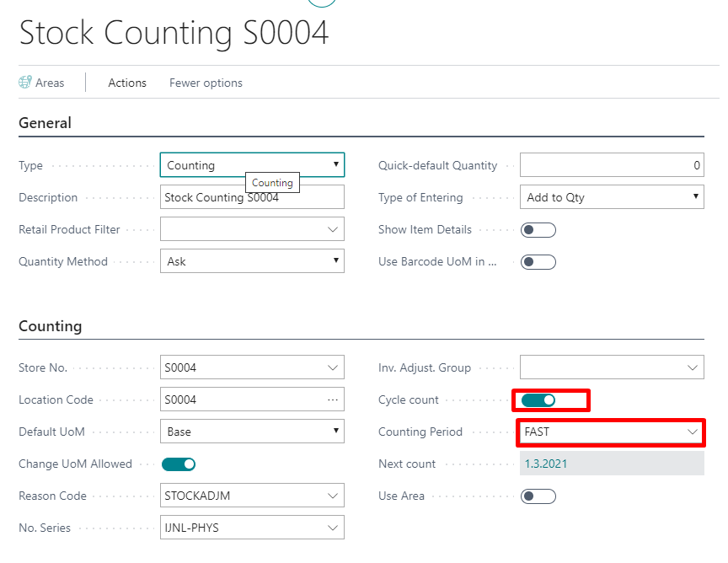Click the Quick-default Quantity field
Viewport: 728px width, 563px height.
click(x=612, y=165)
